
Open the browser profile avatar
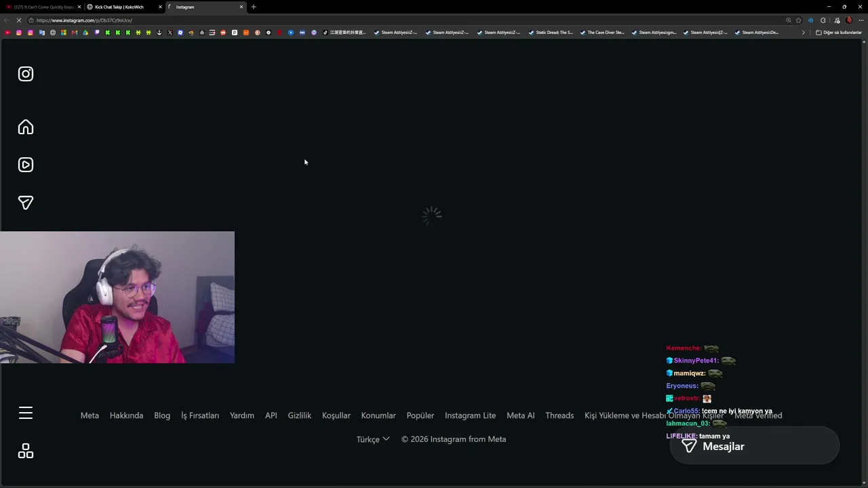pyautogui.click(x=848, y=20)
